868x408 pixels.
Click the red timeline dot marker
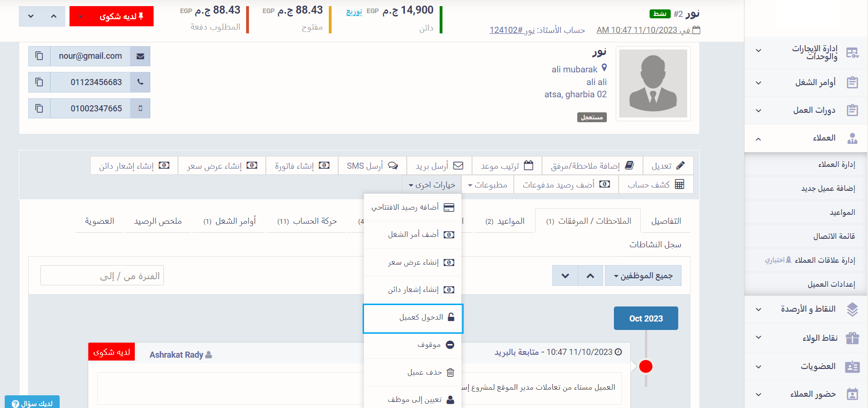(x=646, y=366)
